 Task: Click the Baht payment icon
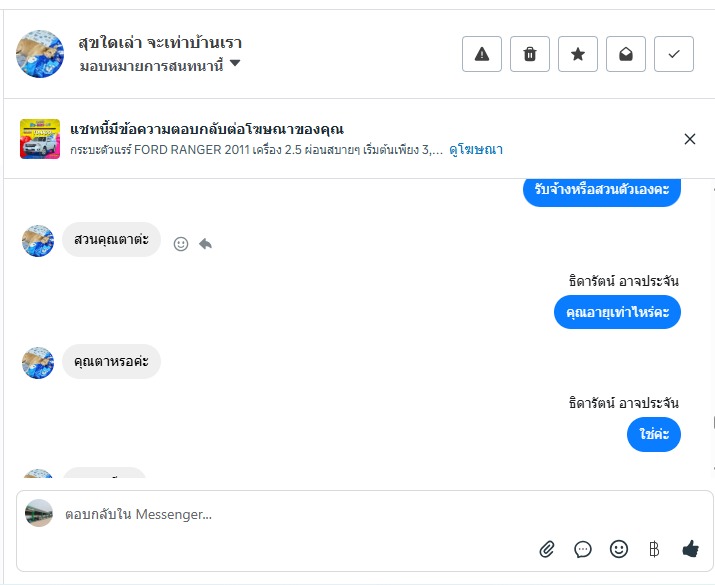654,549
